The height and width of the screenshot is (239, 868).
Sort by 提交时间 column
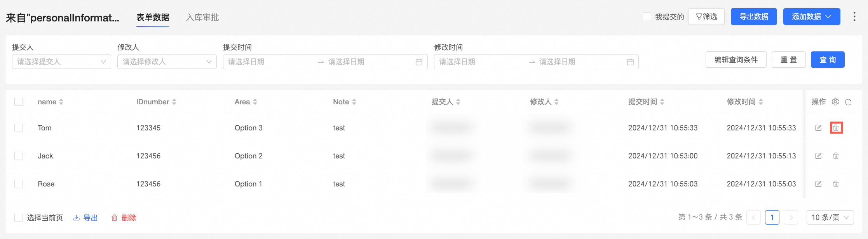click(x=662, y=102)
